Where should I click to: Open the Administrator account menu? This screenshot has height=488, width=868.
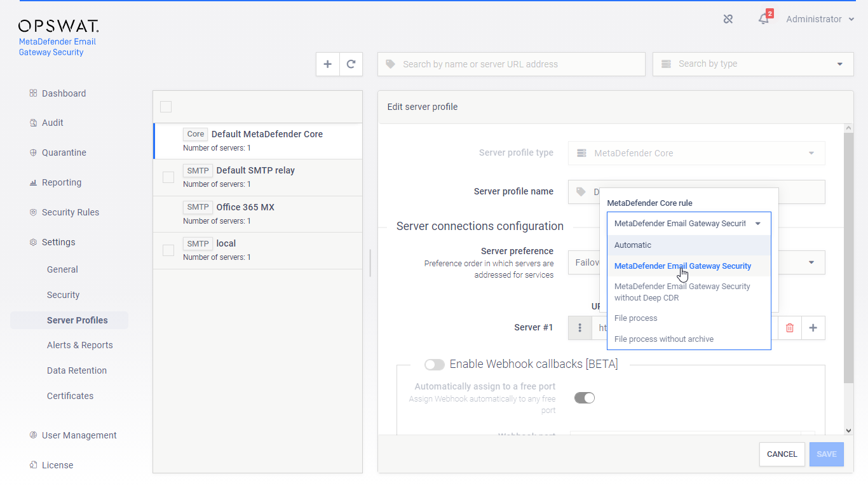820,19
